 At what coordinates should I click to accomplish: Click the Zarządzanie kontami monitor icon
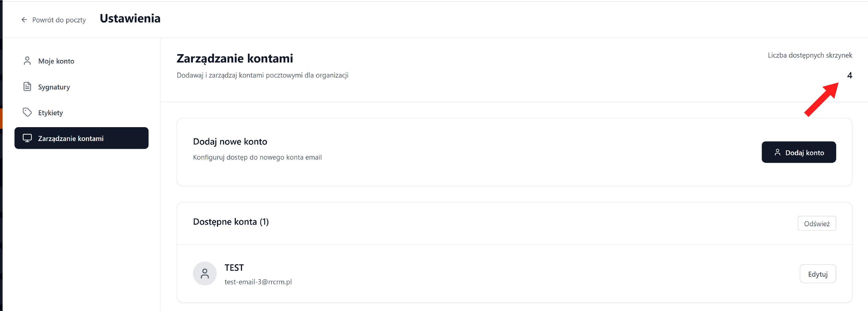27,138
